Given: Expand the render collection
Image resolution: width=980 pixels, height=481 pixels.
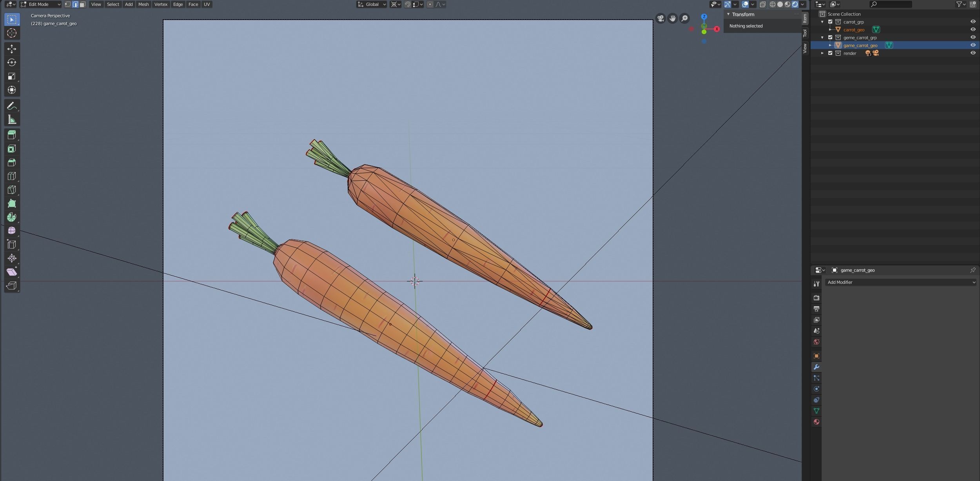Looking at the screenshot, I should click(x=822, y=53).
